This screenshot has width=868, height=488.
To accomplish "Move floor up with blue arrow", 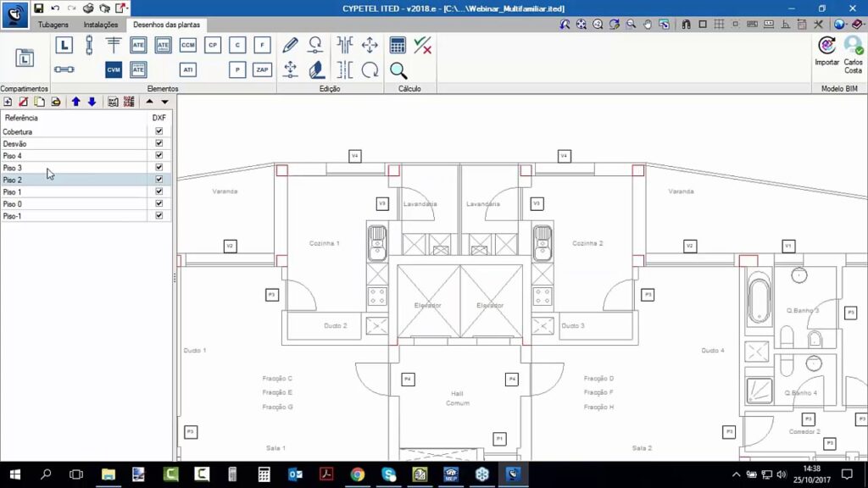I will click(x=75, y=102).
